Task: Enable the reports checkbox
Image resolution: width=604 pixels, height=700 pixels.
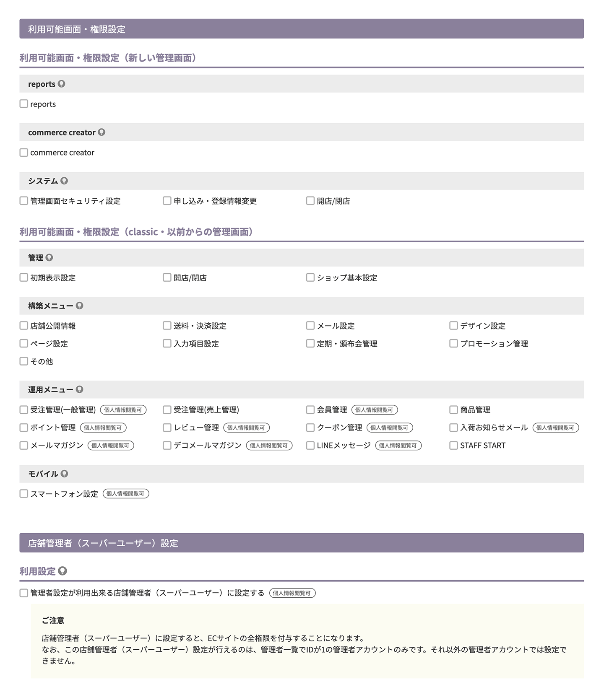Action: click(24, 104)
